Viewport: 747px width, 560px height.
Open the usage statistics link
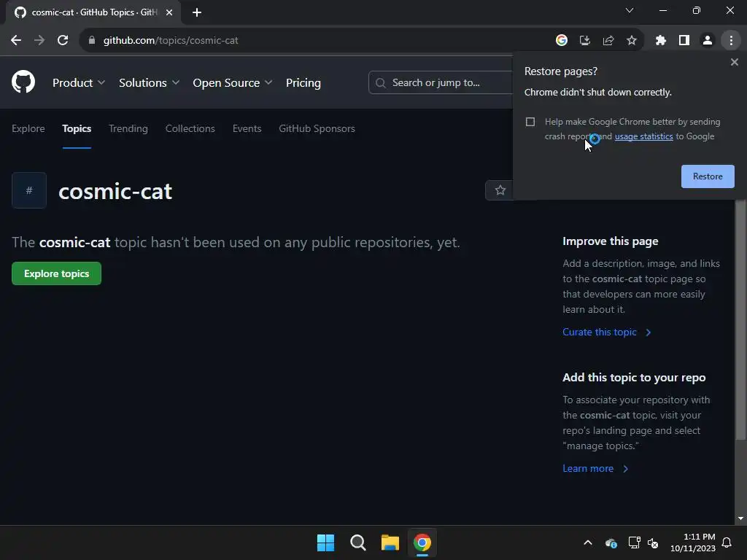643,136
